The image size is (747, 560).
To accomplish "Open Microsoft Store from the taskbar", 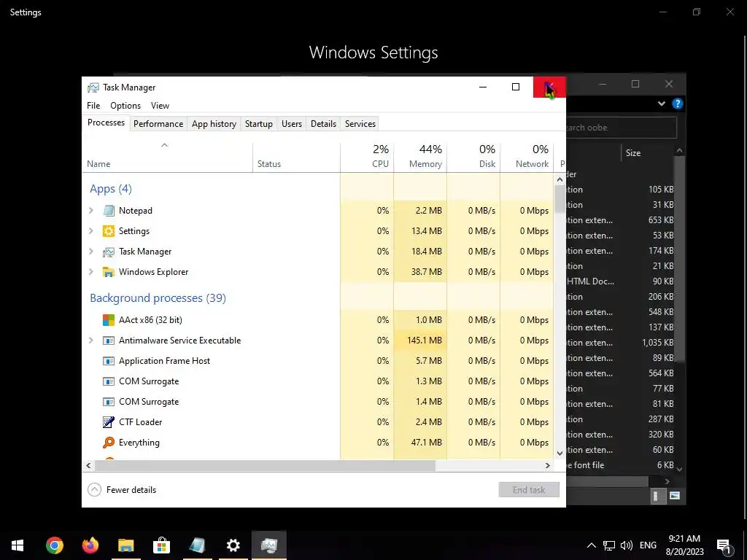I will [x=161, y=545].
